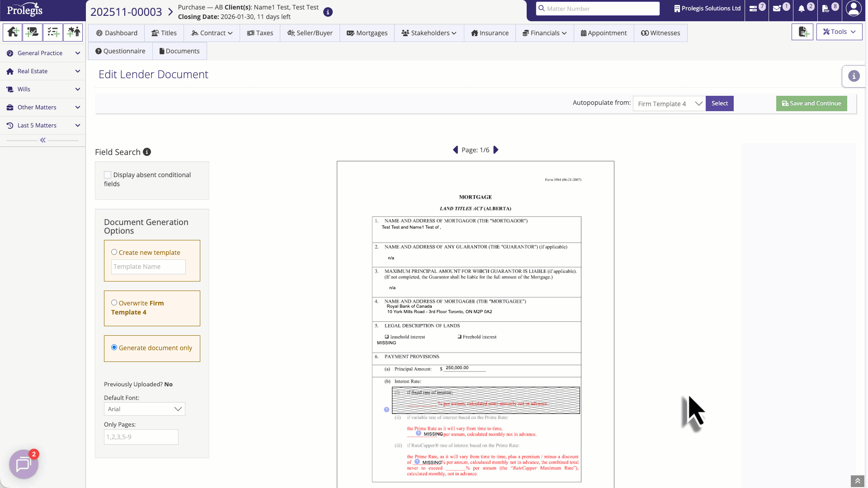Screen dimensions: 868x488
Task: Select the Create new template radio button
Action: [114, 252]
